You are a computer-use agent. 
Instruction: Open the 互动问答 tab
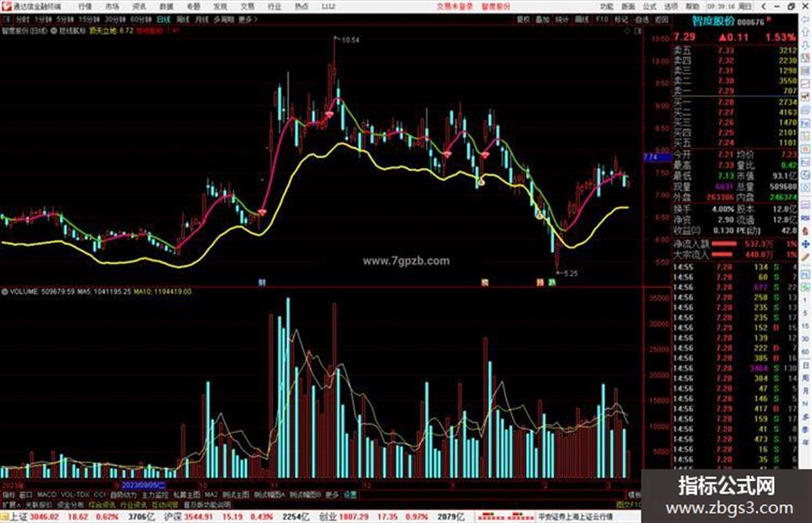point(165,504)
